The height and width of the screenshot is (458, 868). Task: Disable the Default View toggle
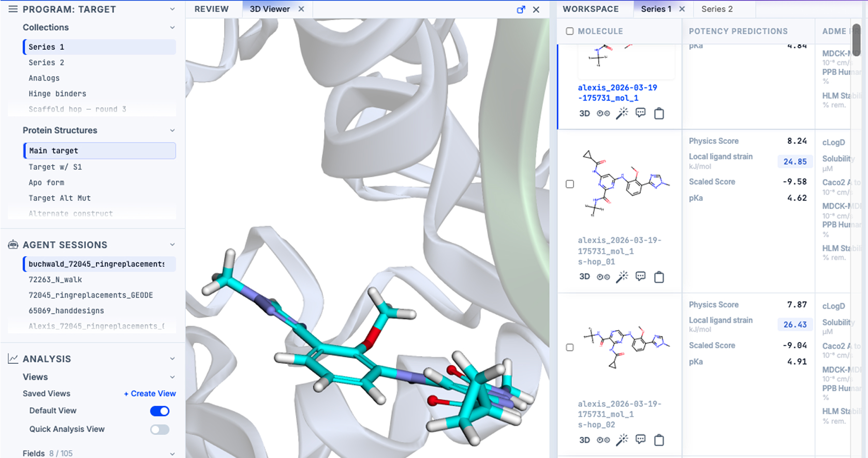coord(159,411)
